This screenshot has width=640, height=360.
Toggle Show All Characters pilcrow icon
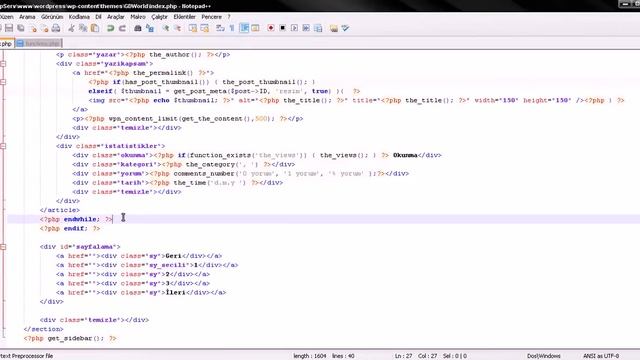click(x=232, y=28)
